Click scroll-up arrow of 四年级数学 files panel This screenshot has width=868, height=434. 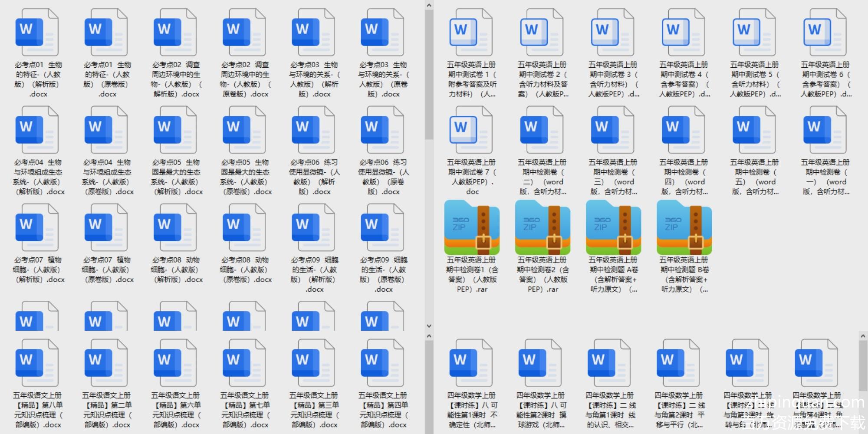click(x=863, y=336)
